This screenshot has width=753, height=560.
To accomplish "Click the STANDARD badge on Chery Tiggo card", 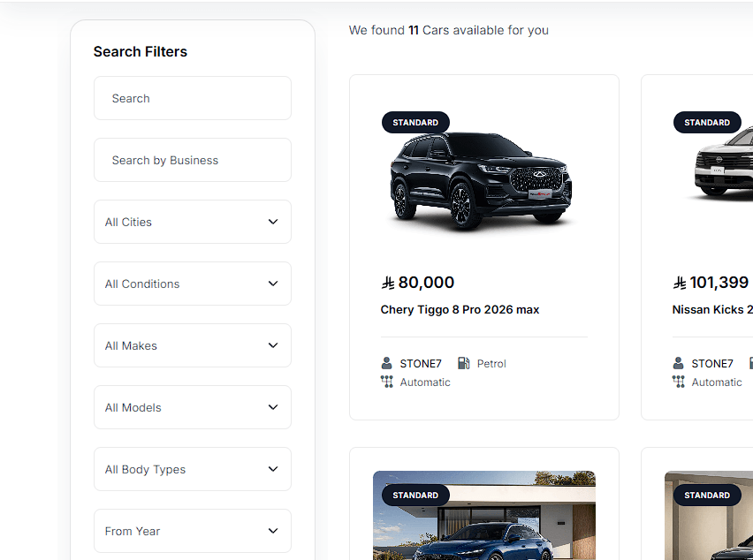I will (415, 123).
